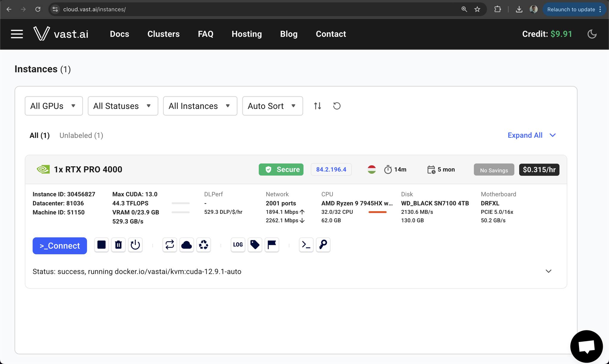
Task: Click the flag report icon
Action: click(272, 245)
